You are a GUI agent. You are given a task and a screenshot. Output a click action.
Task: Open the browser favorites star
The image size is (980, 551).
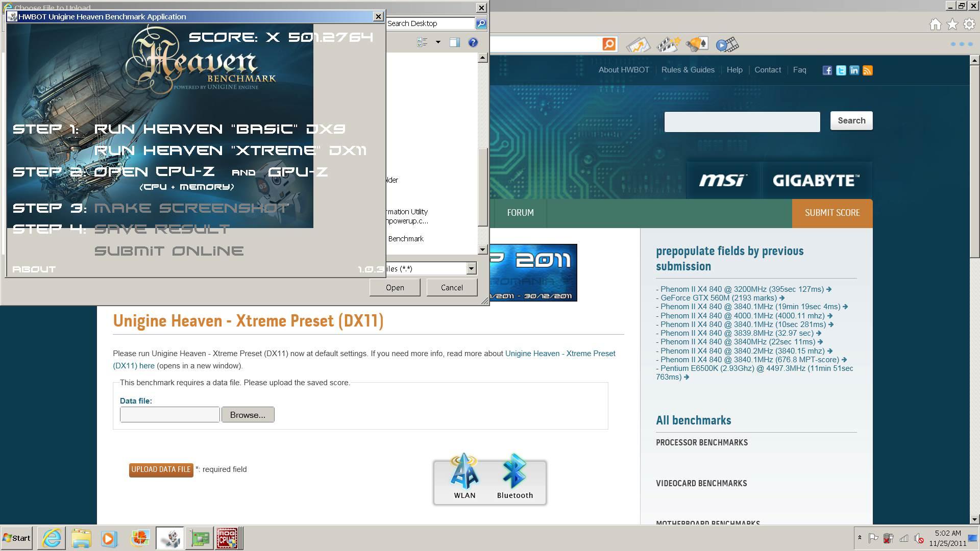[952, 24]
